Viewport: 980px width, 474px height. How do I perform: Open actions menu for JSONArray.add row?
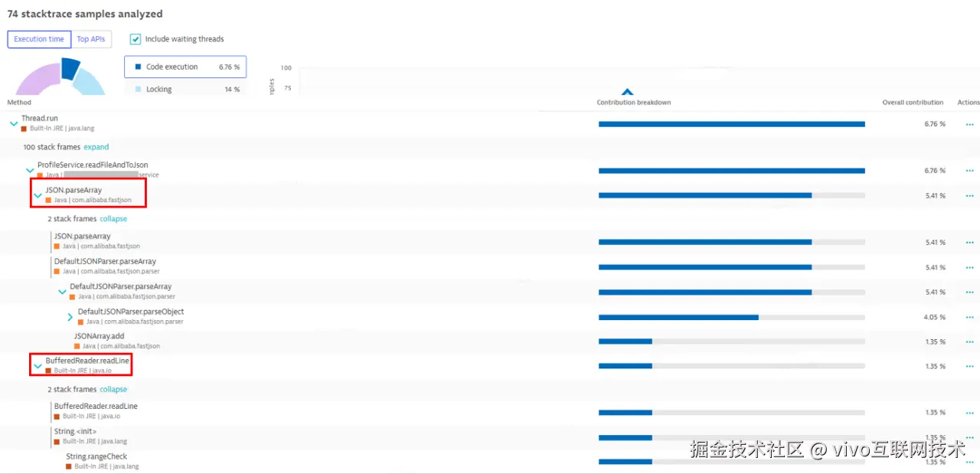pos(969,342)
